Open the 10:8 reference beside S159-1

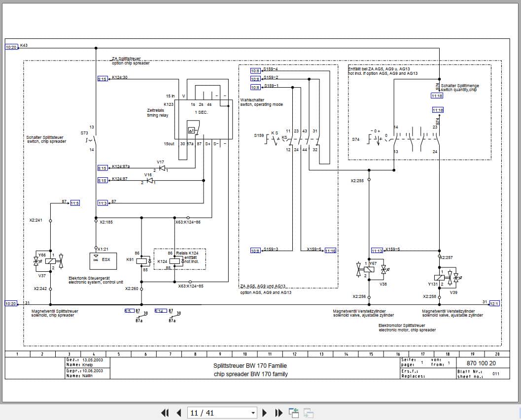(255, 87)
